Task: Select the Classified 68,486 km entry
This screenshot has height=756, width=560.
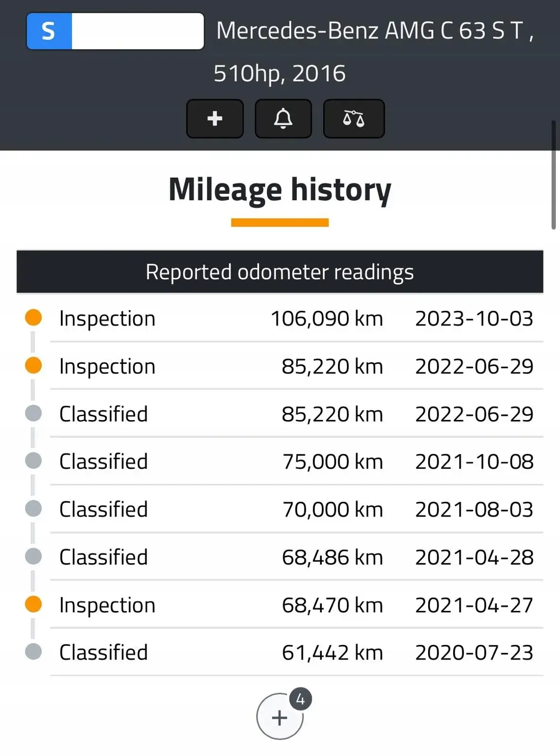Action: point(296,557)
